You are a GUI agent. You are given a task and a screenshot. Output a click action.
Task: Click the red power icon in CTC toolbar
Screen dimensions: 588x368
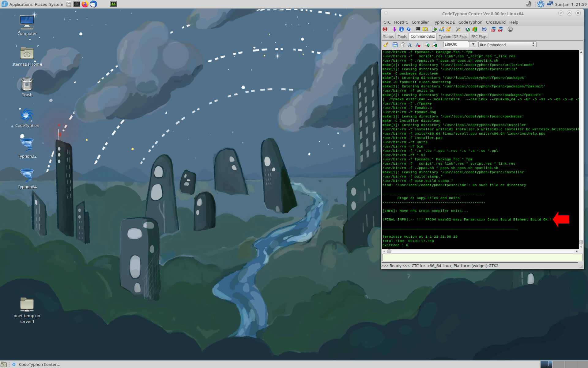[385, 29]
